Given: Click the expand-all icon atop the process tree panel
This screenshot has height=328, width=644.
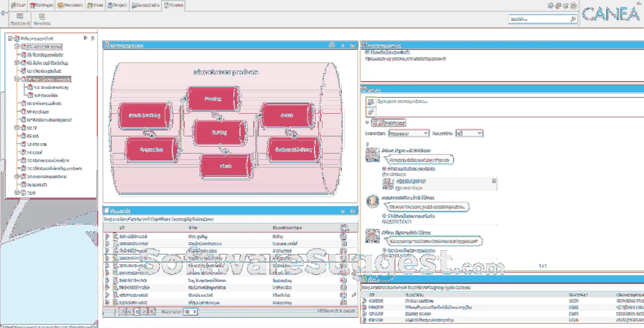Looking at the screenshot, I should click(84, 38).
